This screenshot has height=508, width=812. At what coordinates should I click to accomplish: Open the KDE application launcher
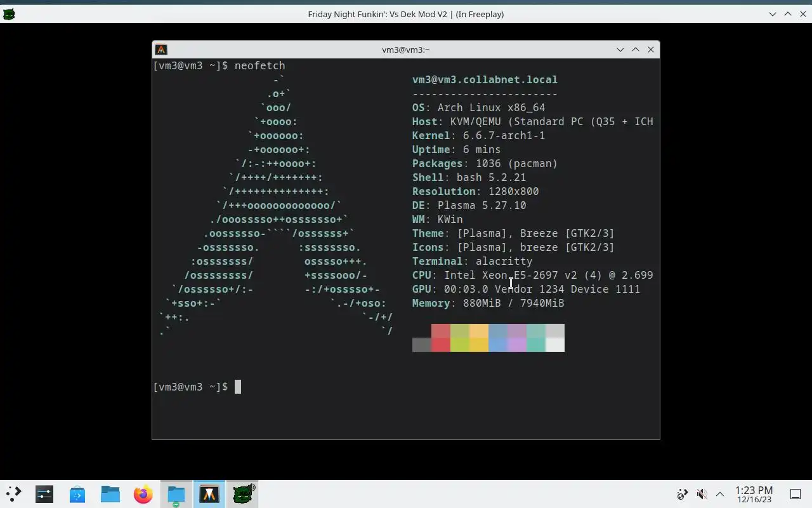(13, 493)
